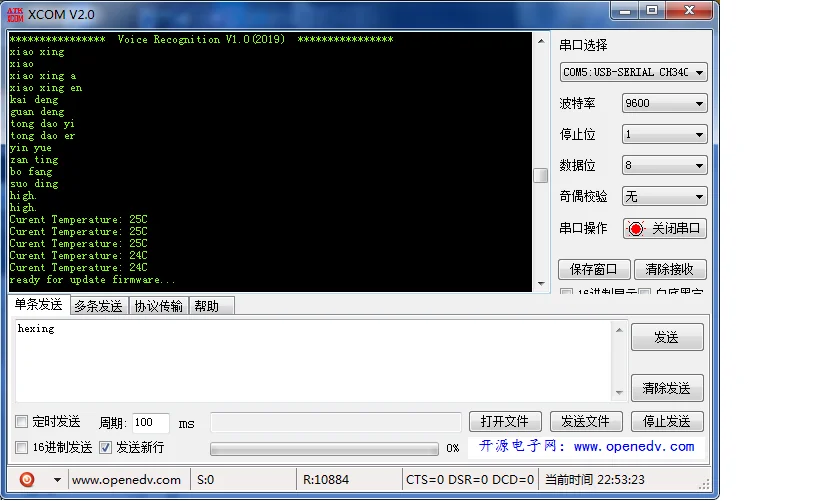Close the XCOM V2.0 window
819x501 pixels.
(x=689, y=11)
